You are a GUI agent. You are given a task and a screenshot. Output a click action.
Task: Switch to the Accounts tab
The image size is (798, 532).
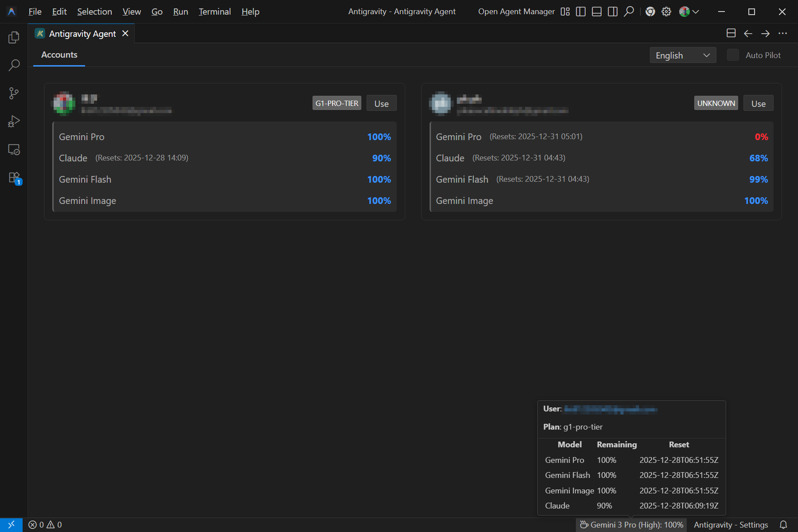coord(59,55)
